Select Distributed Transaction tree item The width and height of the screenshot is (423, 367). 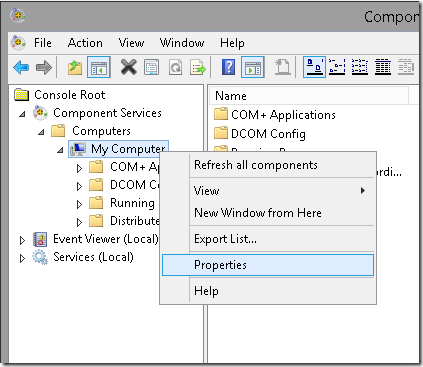(134, 221)
